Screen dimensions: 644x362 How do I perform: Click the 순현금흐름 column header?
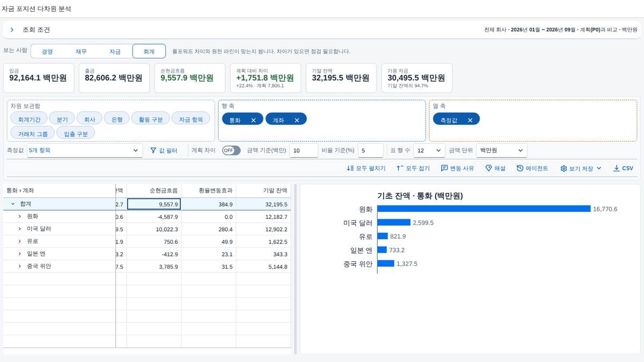point(154,190)
